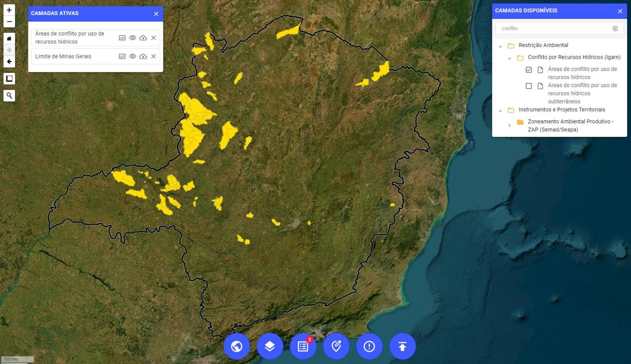Expand Zoneamento Ambiental Produtivo folder

point(509,125)
